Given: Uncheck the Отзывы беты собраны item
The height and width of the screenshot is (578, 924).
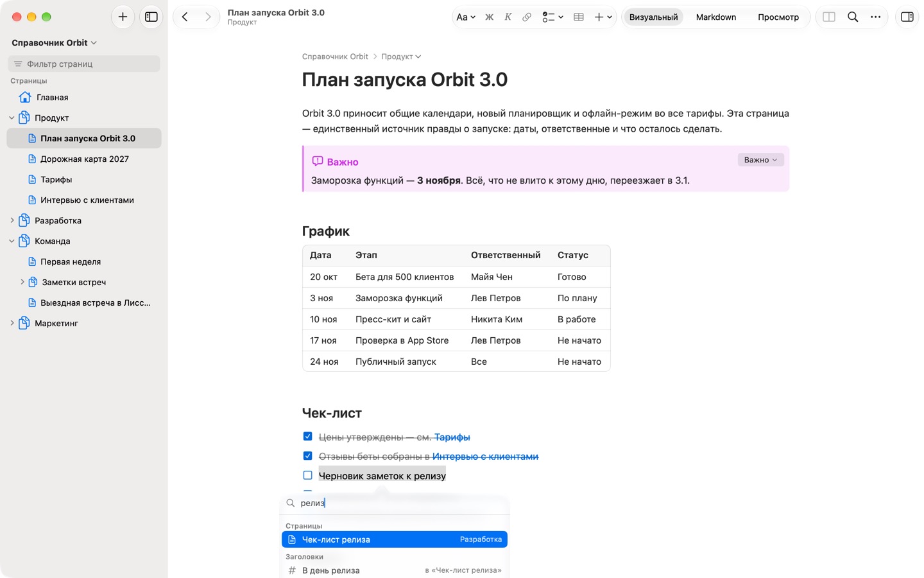Looking at the screenshot, I should click(307, 456).
